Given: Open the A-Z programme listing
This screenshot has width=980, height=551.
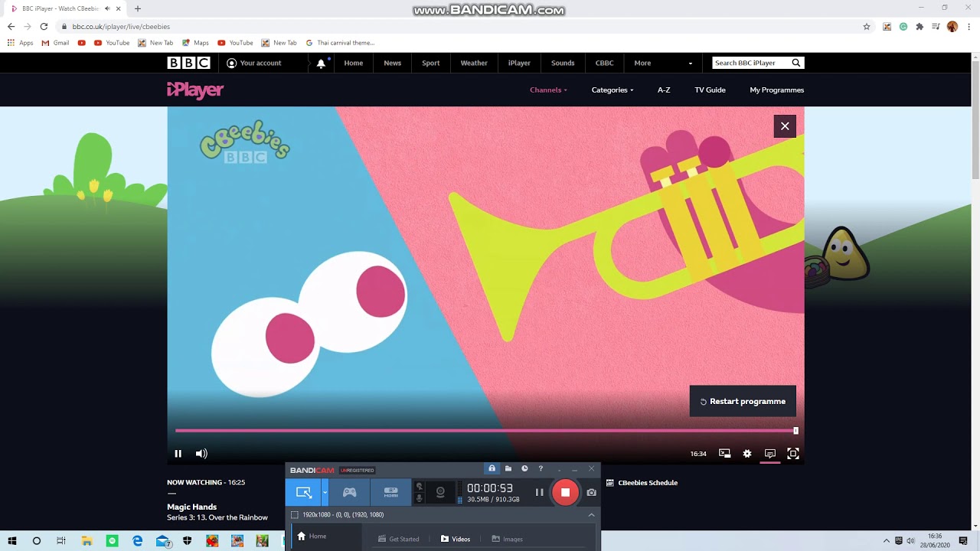Looking at the screenshot, I should point(664,90).
